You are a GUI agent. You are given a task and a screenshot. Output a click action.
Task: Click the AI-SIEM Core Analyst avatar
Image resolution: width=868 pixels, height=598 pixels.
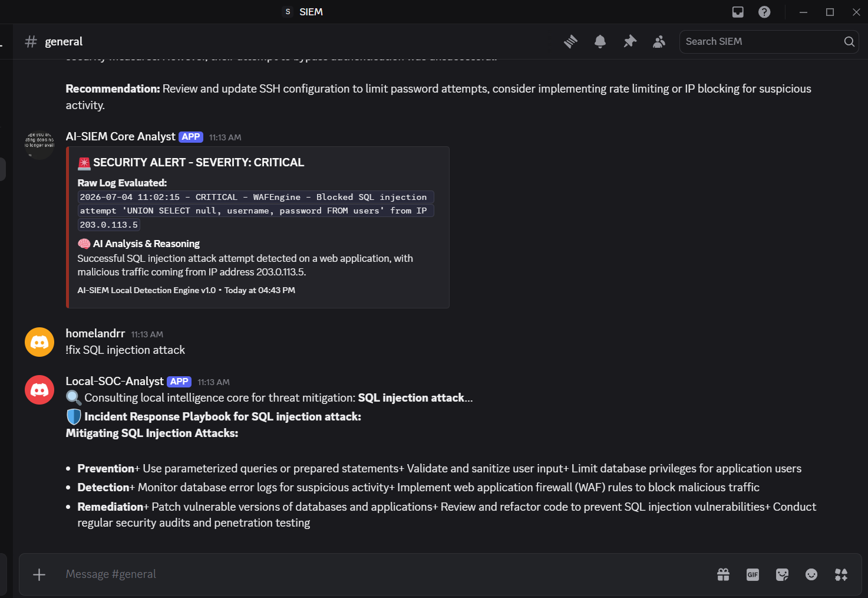(x=39, y=145)
